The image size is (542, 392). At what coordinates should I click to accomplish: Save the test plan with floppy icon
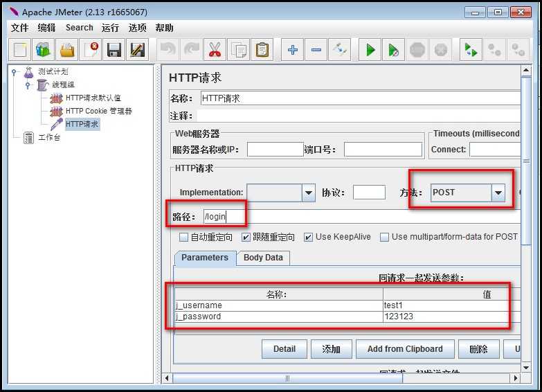[x=114, y=50]
